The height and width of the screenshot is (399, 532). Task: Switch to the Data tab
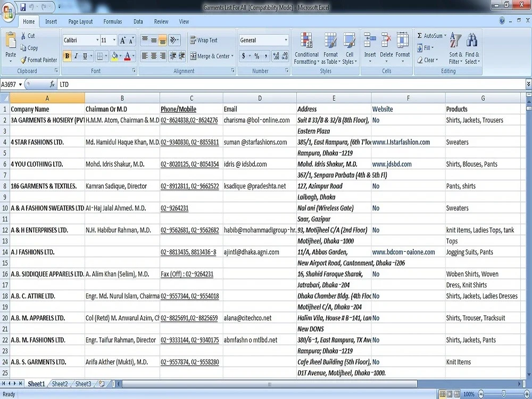click(138, 21)
